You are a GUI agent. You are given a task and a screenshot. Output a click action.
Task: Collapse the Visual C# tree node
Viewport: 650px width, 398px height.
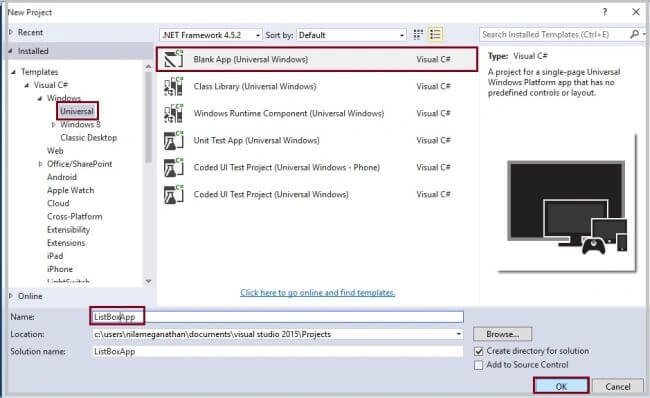(x=27, y=85)
